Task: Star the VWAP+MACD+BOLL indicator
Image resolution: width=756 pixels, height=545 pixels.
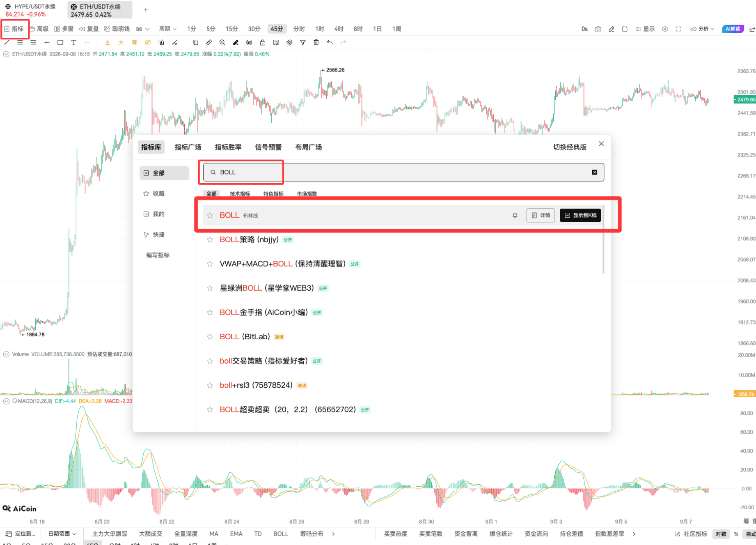Action: click(x=210, y=264)
